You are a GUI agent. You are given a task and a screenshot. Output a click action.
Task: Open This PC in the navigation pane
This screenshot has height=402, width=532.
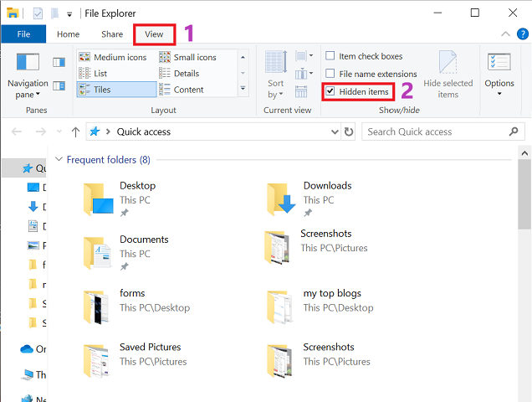(x=33, y=374)
